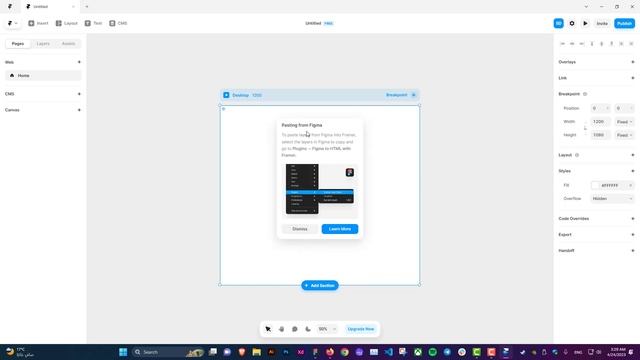Image resolution: width=640 pixels, height=360 pixels.
Task: Click the Add Section button
Action: [x=320, y=285]
